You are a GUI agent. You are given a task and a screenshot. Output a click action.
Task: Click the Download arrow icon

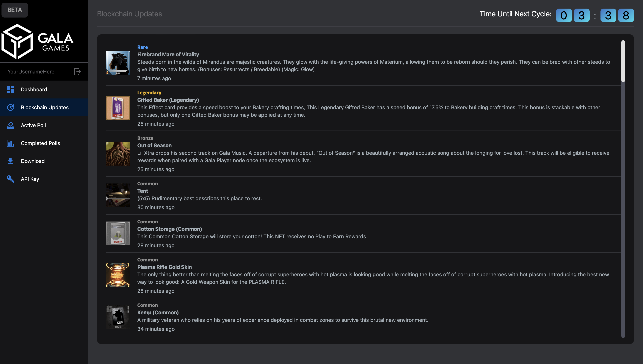(x=10, y=161)
